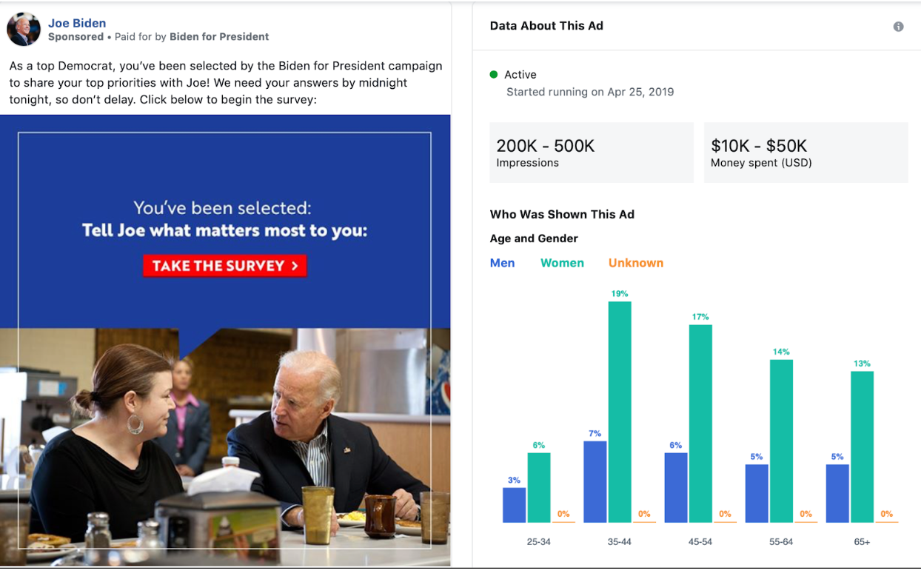The width and height of the screenshot is (924, 582).
Task: Click the ad photo of the diner conversation
Action: (225, 447)
